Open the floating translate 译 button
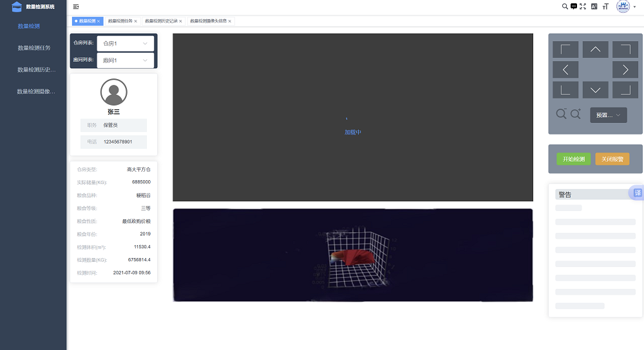644x350 pixels. pos(638,193)
